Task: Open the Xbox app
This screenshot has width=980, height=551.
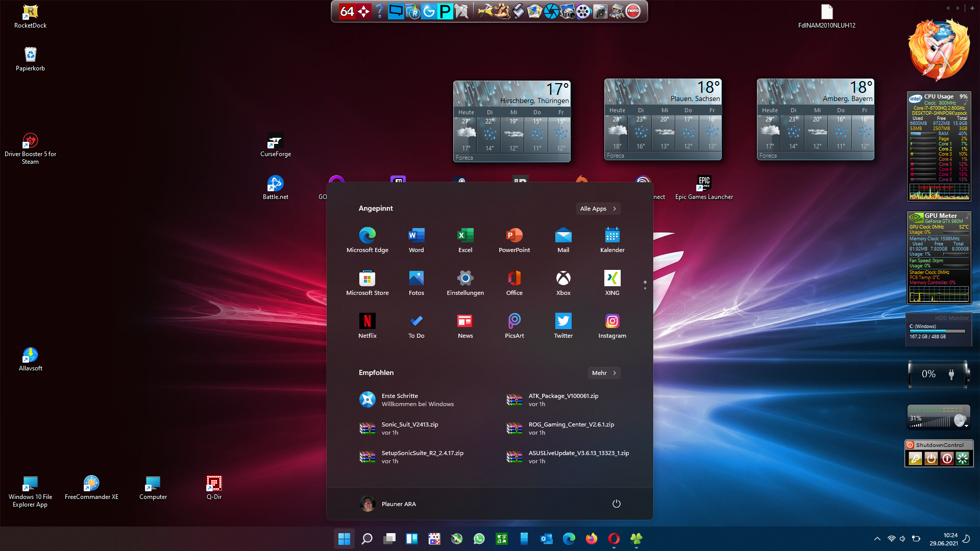Action: pyautogui.click(x=563, y=283)
